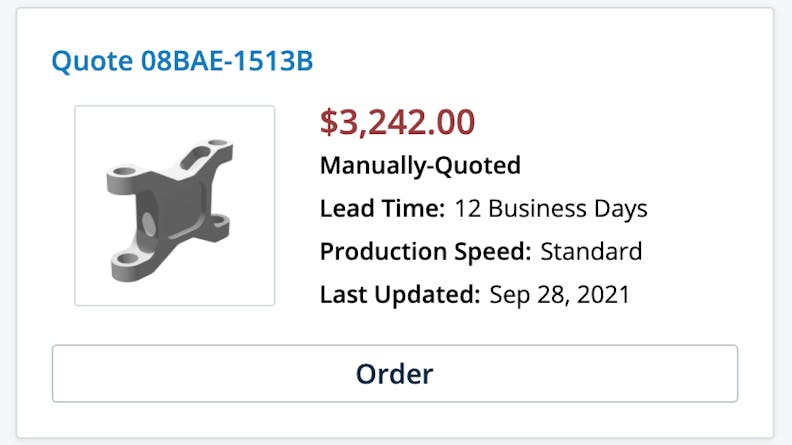
Task: Click the dollar sign of the price
Action: (329, 122)
